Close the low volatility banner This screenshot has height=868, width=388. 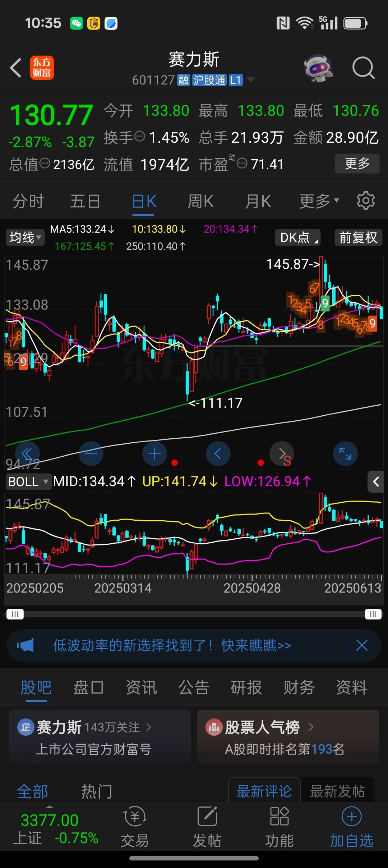362,645
